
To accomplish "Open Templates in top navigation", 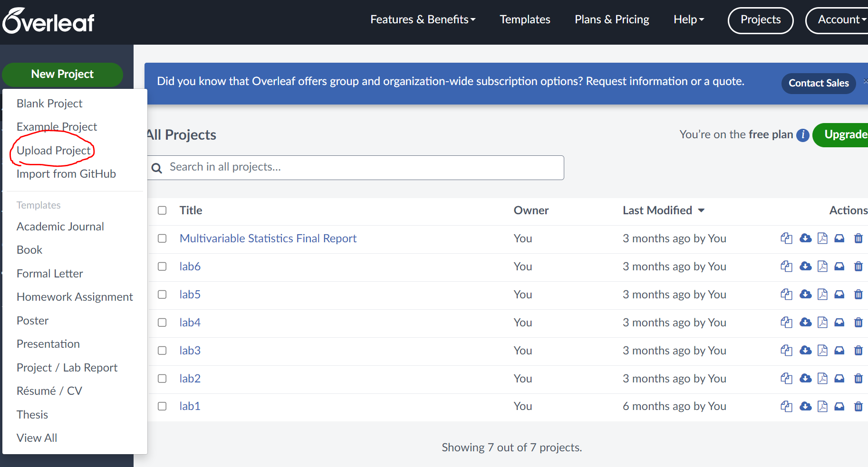I will point(525,19).
